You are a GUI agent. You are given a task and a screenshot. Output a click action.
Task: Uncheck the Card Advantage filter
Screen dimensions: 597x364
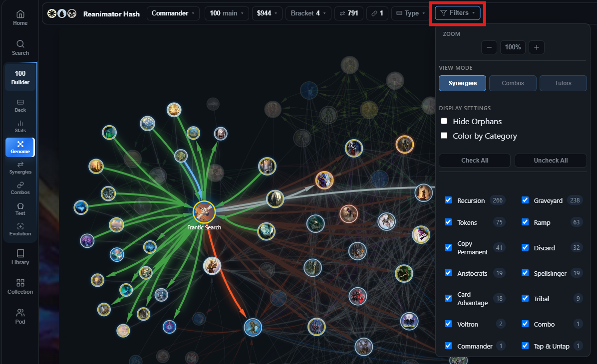pos(449,299)
